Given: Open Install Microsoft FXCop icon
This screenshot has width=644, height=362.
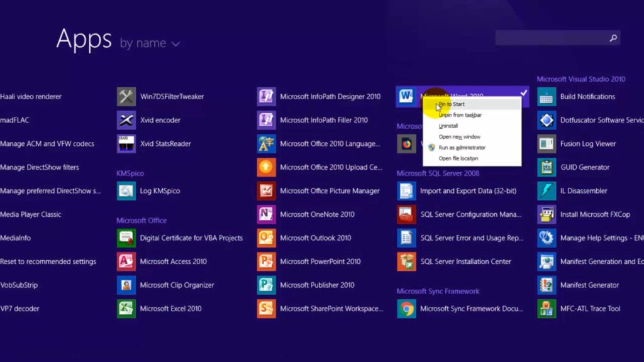Looking at the screenshot, I should [x=547, y=214].
